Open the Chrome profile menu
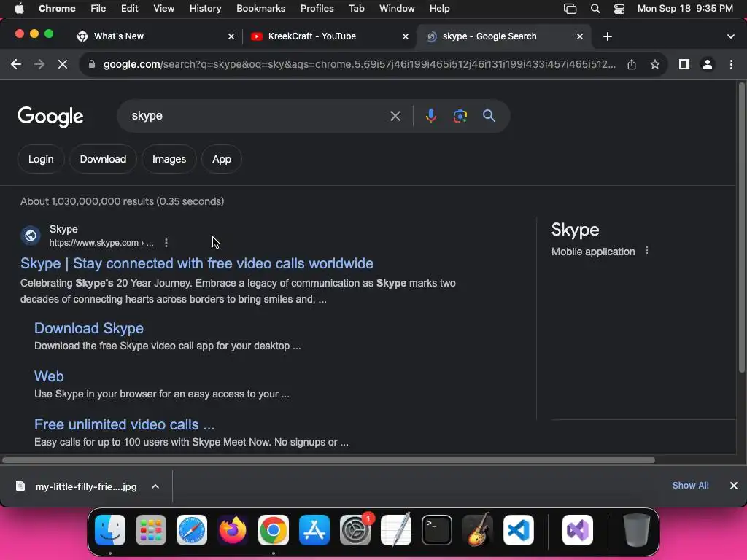This screenshot has height=560, width=747. 708,64
